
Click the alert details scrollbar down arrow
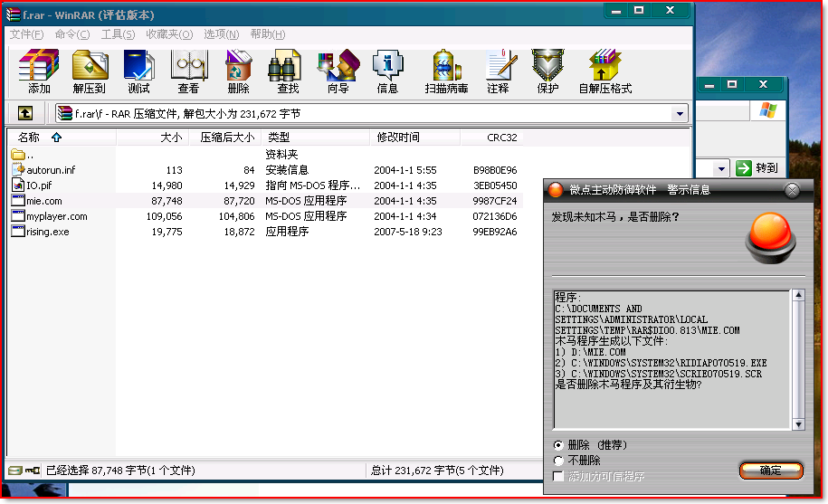click(798, 424)
